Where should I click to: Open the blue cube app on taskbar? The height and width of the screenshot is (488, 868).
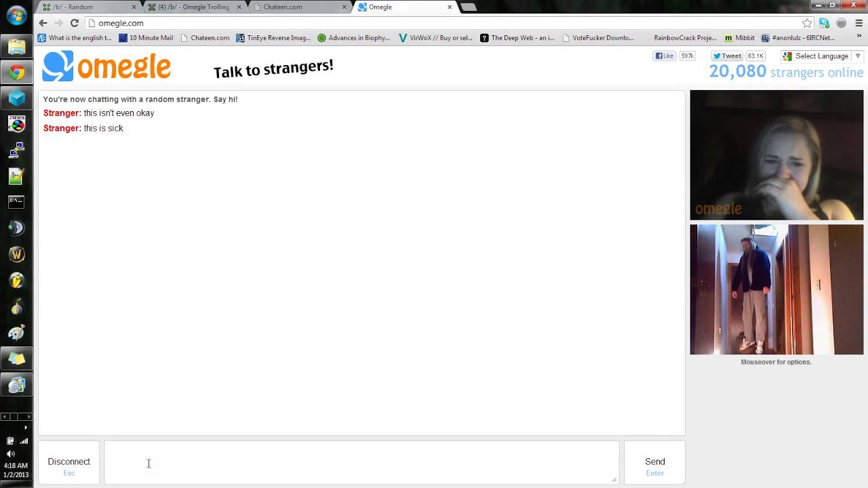16,98
